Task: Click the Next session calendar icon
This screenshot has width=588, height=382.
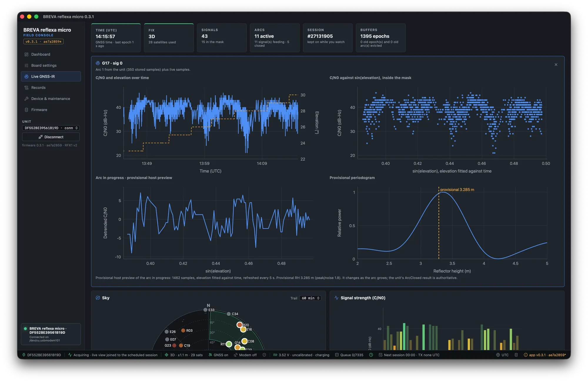Action: point(380,355)
